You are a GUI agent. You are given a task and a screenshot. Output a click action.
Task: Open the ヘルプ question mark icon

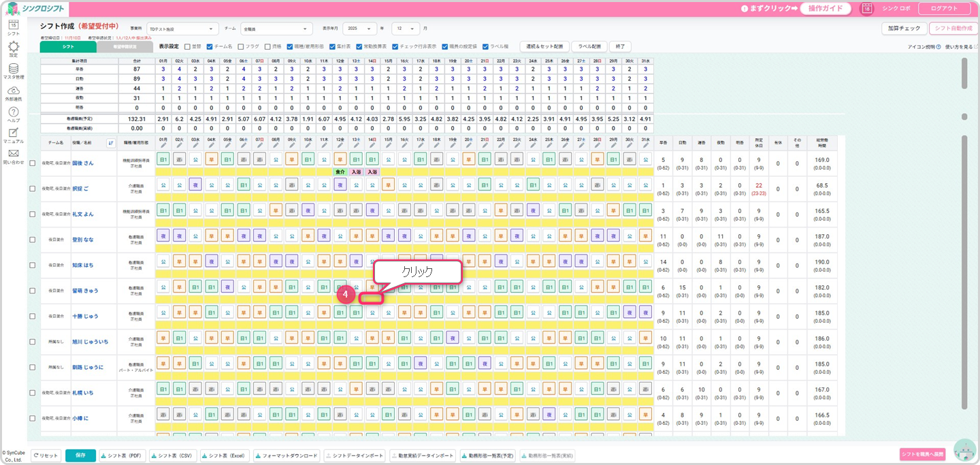point(13,112)
